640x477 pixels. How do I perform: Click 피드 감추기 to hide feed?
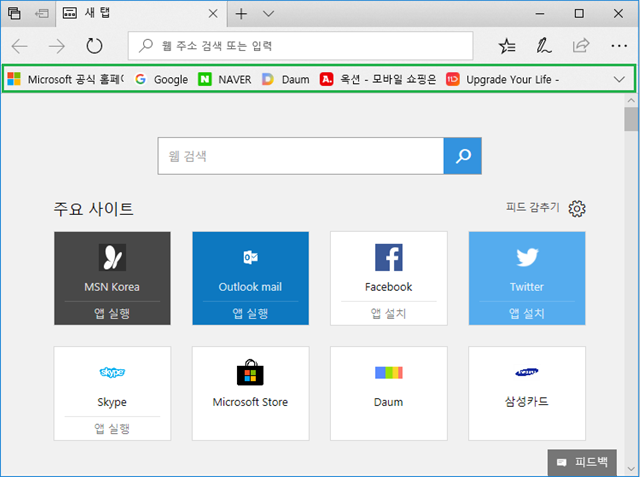tap(533, 207)
